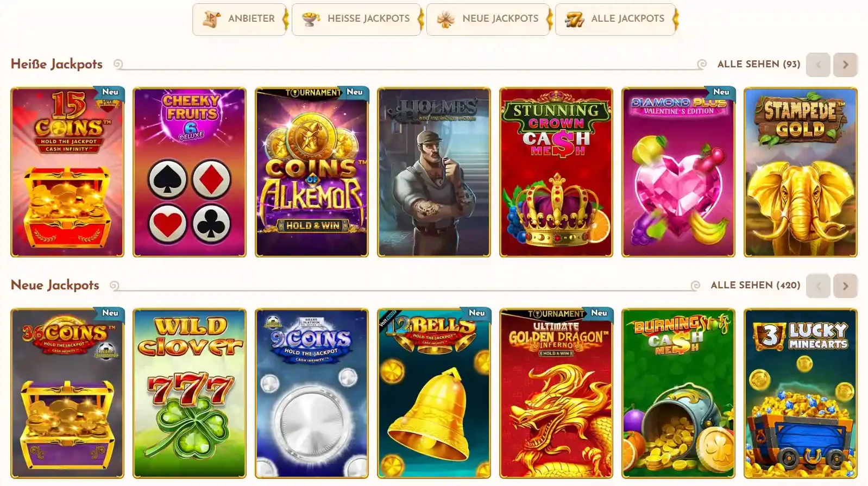Image resolution: width=868 pixels, height=486 pixels.
Task: Select the Wild Clover 777 game
Action: [x=190, y=393]
